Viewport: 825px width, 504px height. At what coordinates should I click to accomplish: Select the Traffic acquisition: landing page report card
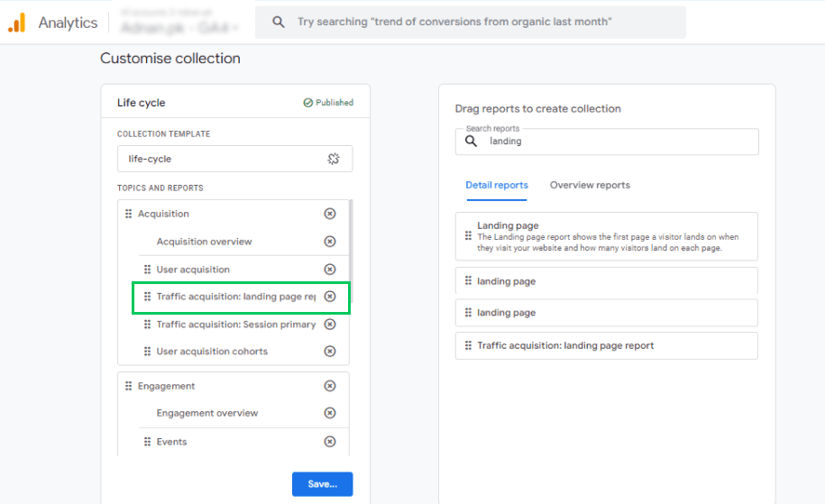[x=606, y=345]
